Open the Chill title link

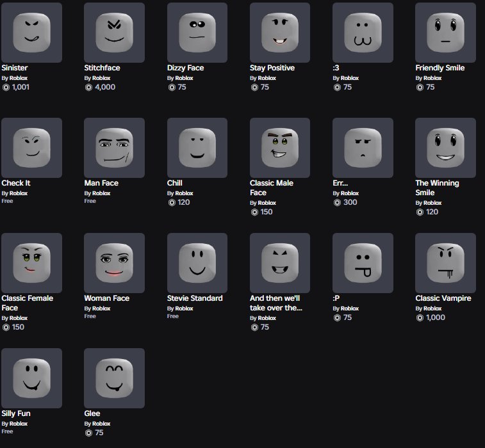175,183
